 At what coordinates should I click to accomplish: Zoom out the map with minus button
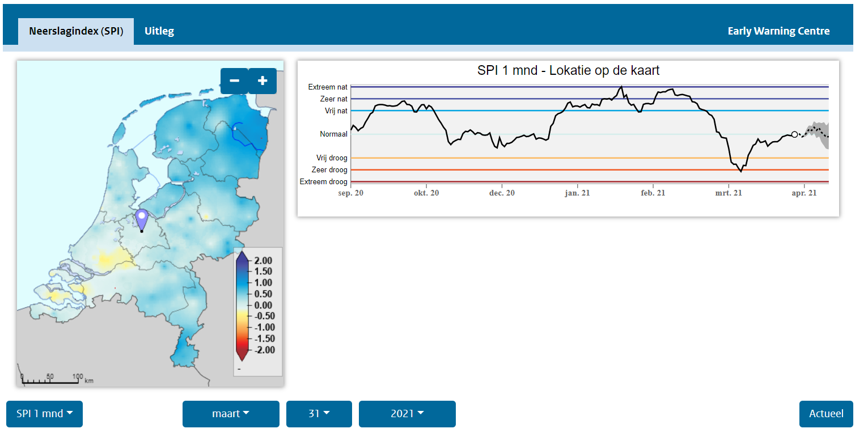coord(234,81)
